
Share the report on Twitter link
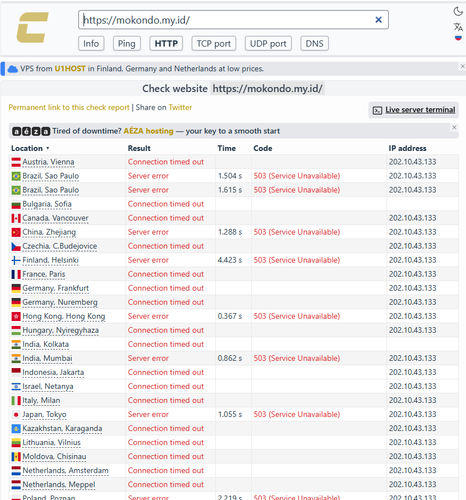click(180, 107)
